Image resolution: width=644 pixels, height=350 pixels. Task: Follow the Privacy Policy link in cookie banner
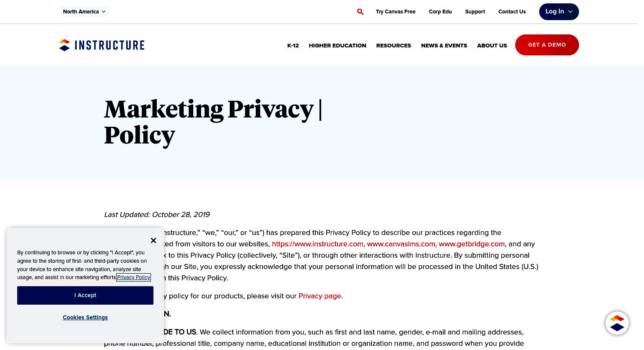133,277
